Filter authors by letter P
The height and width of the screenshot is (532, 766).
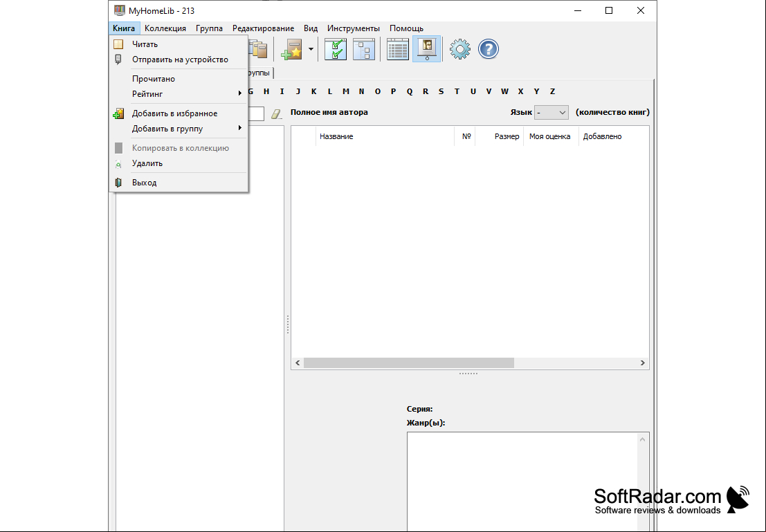pyautogui.click(x=393, y=91)
